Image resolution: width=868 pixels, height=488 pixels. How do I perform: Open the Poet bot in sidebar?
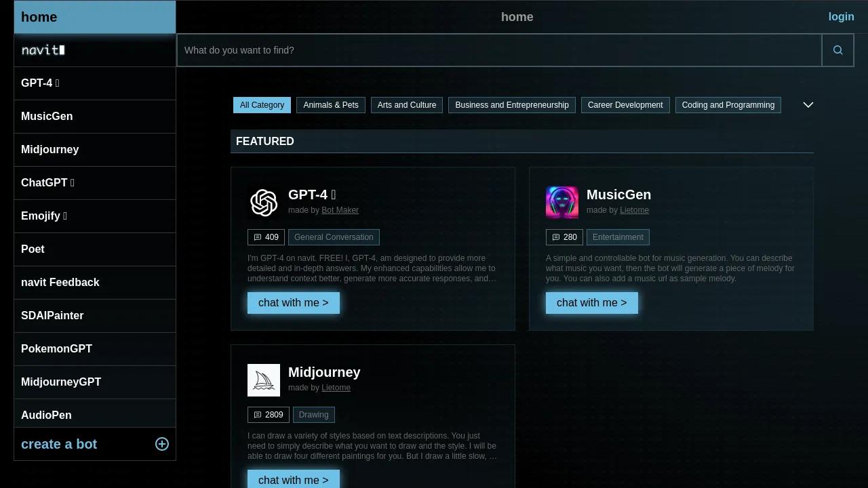[x=95, y=249]
